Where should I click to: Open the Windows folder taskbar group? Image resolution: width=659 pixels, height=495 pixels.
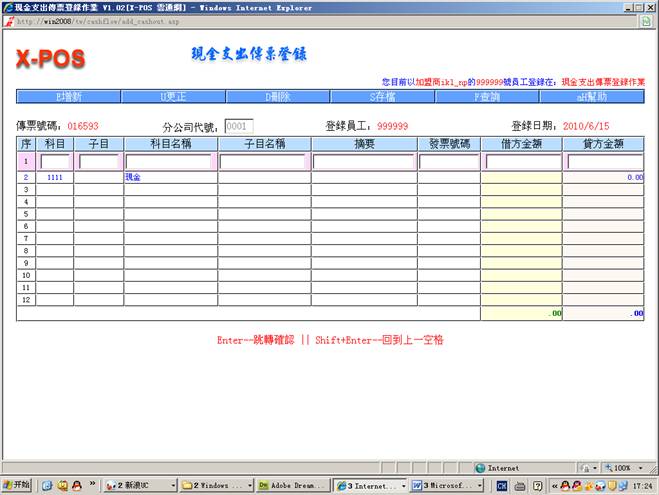click(x=212, y=485)
